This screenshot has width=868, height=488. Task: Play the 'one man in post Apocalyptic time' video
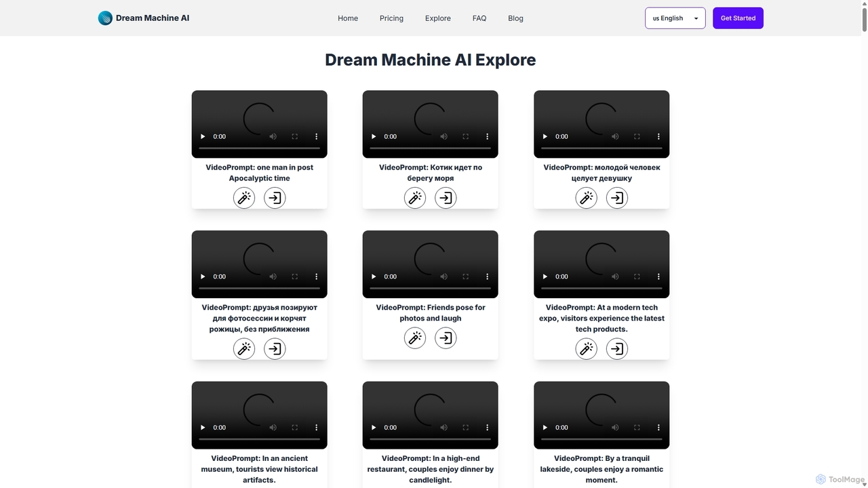(x=203, y=136)
